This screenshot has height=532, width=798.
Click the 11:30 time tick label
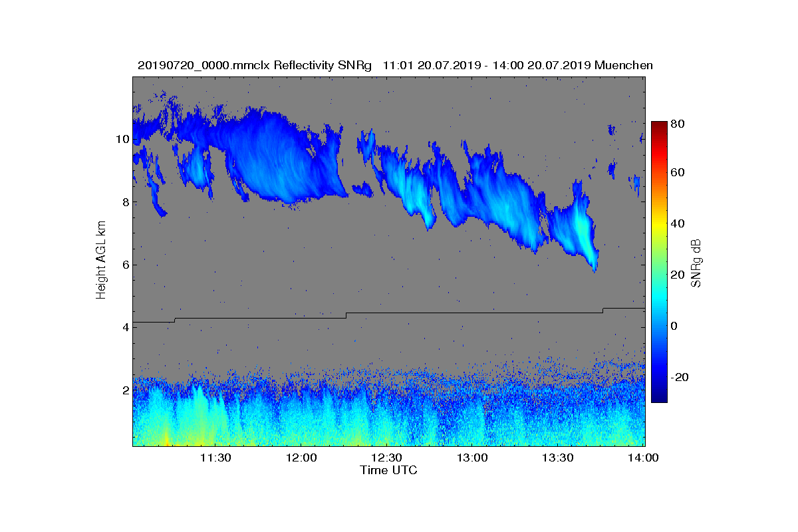tap(215, 458)
